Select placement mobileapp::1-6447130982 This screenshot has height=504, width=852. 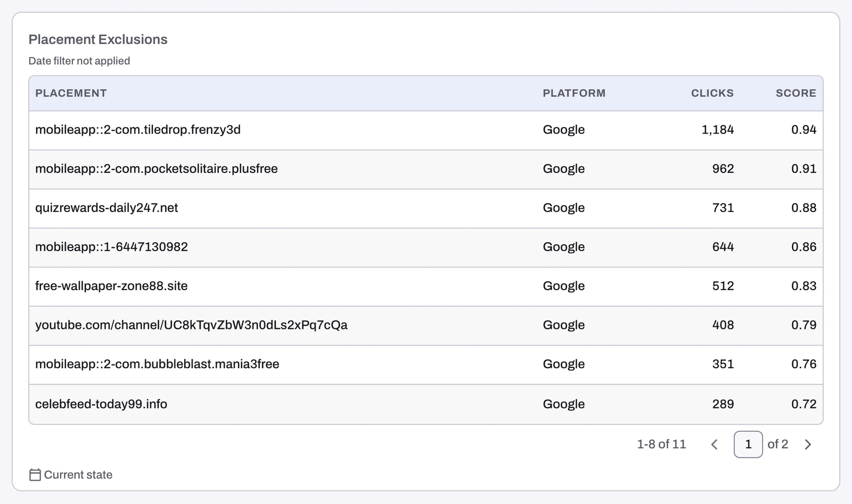pos(111,247)
